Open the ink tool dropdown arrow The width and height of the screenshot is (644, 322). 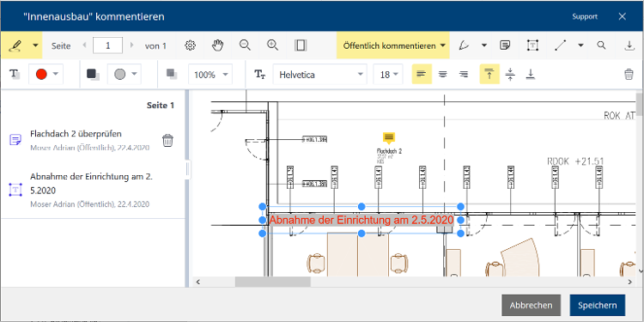[484, 46]
